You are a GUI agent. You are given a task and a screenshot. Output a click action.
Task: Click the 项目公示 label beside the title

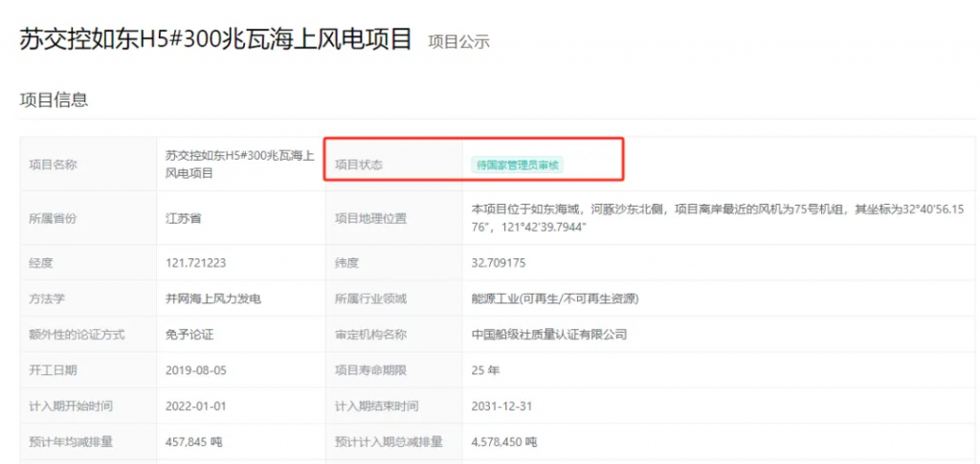pyautogui.click(x=458, y=41)
